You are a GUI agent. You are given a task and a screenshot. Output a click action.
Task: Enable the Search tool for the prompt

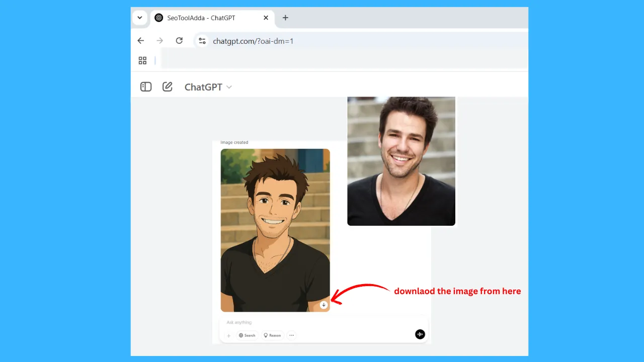coord(247,335)
